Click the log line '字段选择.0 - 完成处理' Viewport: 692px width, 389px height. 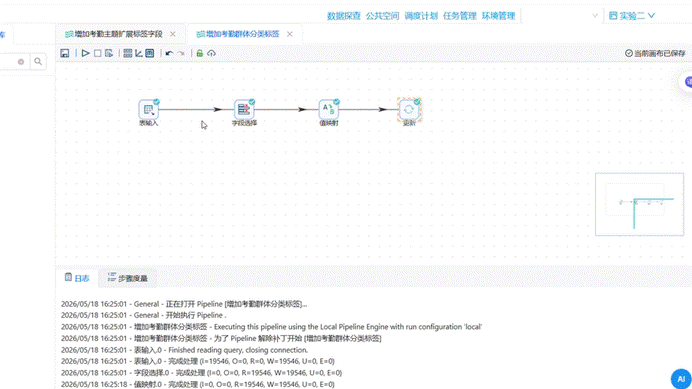tap(201, 373)
